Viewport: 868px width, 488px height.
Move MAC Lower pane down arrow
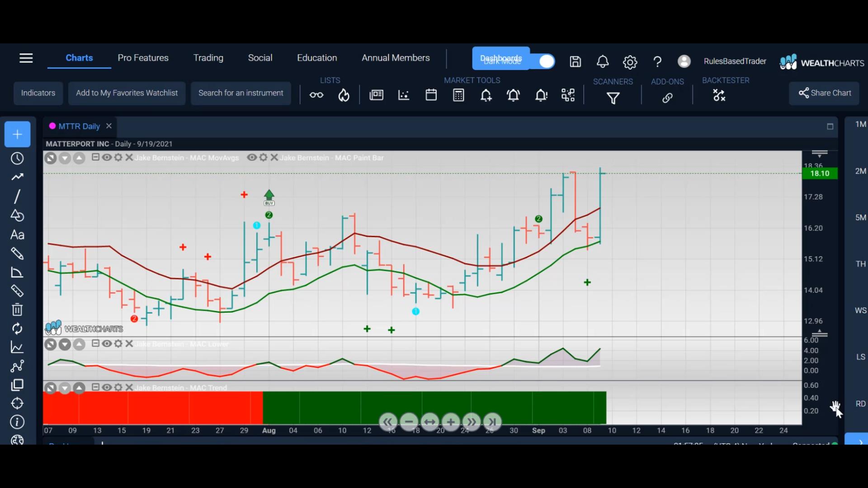coord(65,345)
